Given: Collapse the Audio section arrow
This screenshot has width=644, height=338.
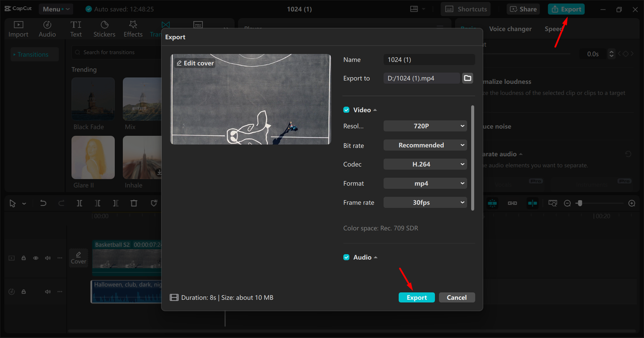Looking at the screenshot, I should [x=375, y=258].
